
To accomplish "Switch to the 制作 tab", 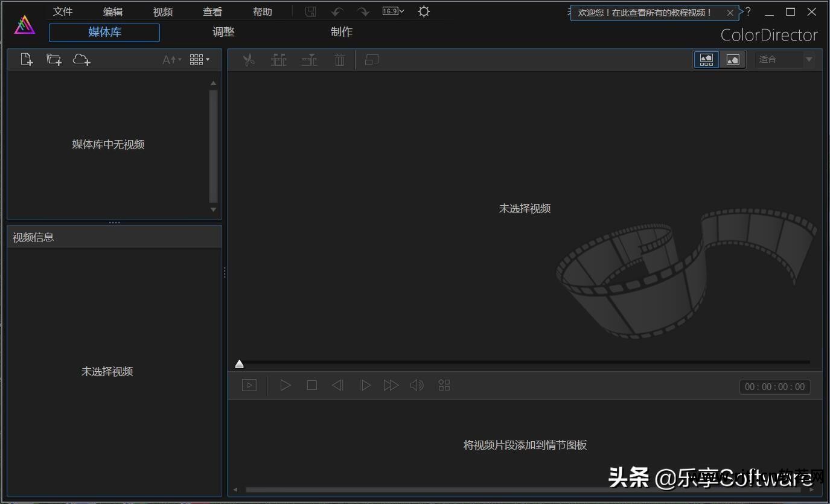I will pos(342,33).
